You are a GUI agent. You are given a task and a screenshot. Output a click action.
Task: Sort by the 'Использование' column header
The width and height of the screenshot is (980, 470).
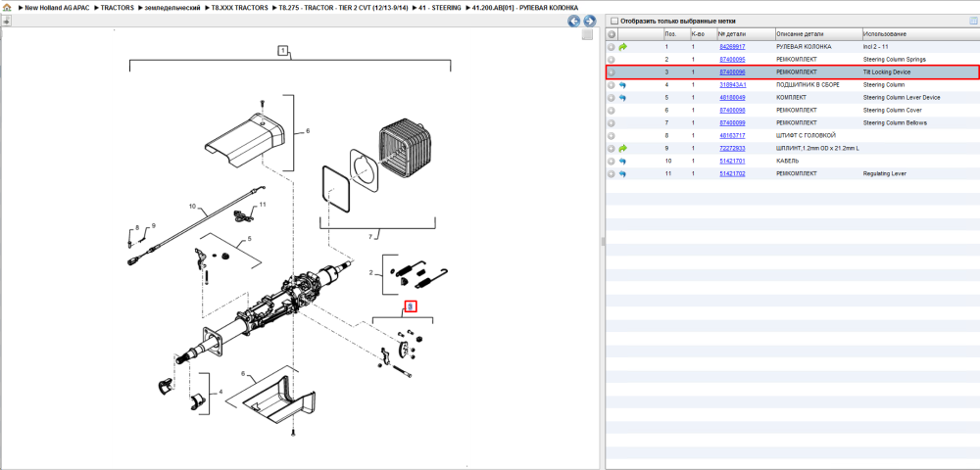pos(920,34)
